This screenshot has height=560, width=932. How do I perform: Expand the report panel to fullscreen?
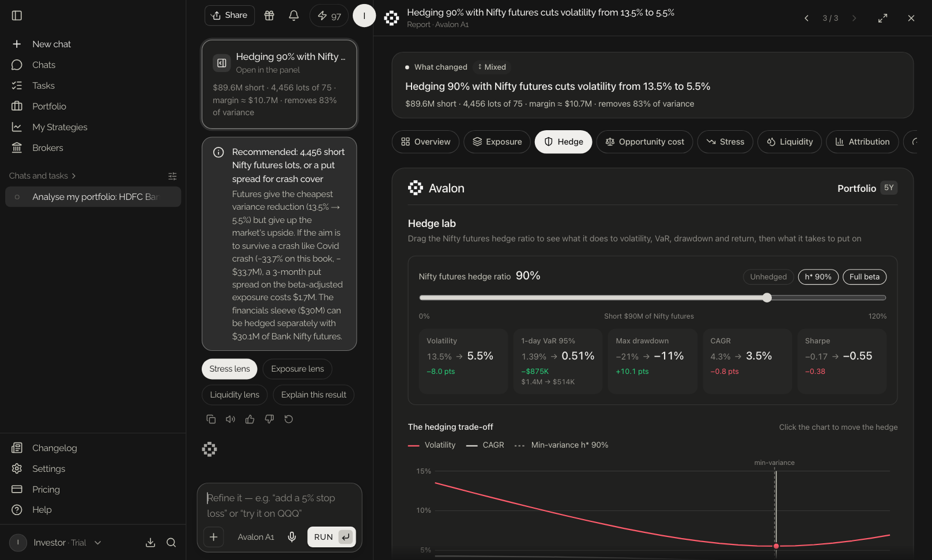[x=882, y=18]
